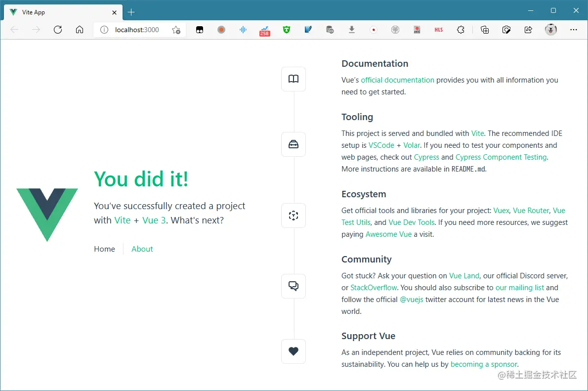This screenshot has height=391, width=588.
Task: Navigate to the Home route
Action: pos(104,249)
